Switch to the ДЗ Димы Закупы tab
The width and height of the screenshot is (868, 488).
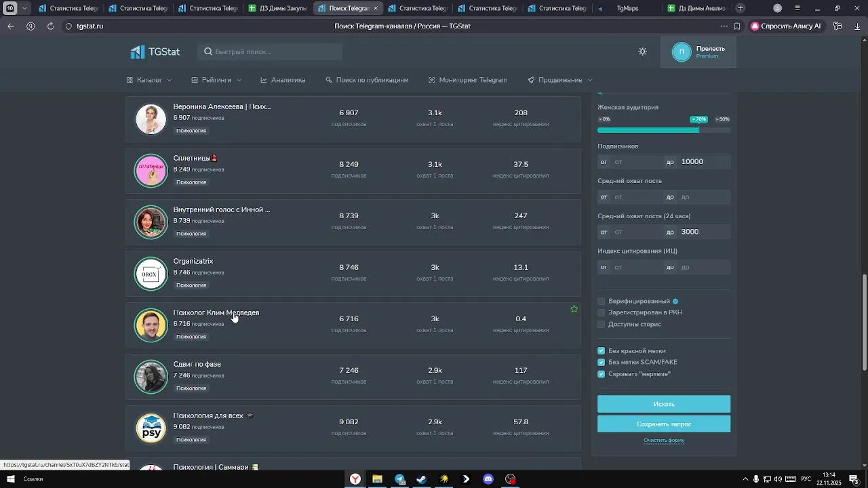click(278, 8)
